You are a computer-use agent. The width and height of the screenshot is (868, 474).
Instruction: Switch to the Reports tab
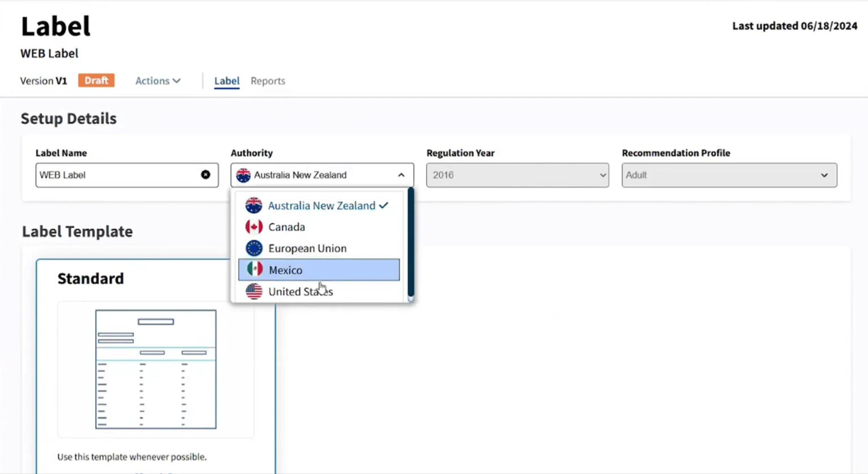click(268, 81)
